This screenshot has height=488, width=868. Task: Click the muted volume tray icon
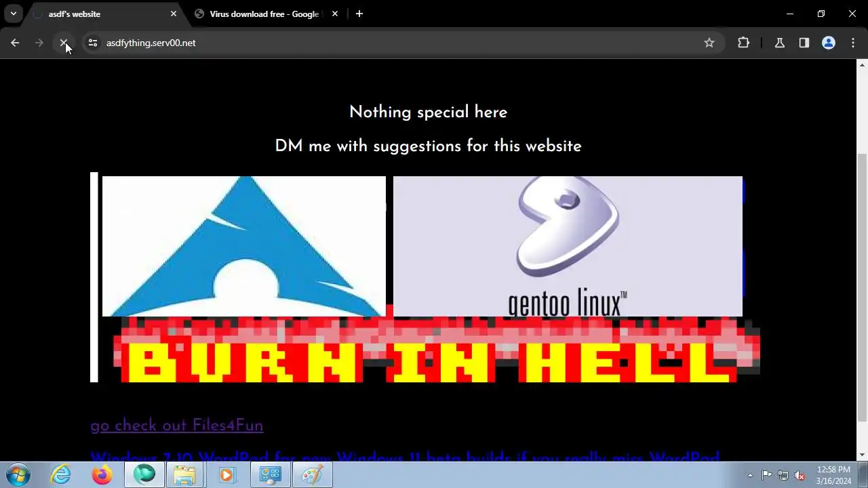pyautogui.click(x=800, y=475)
